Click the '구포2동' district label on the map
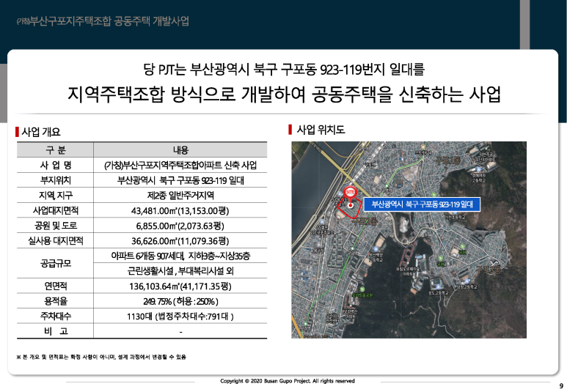 pos(365,221)
